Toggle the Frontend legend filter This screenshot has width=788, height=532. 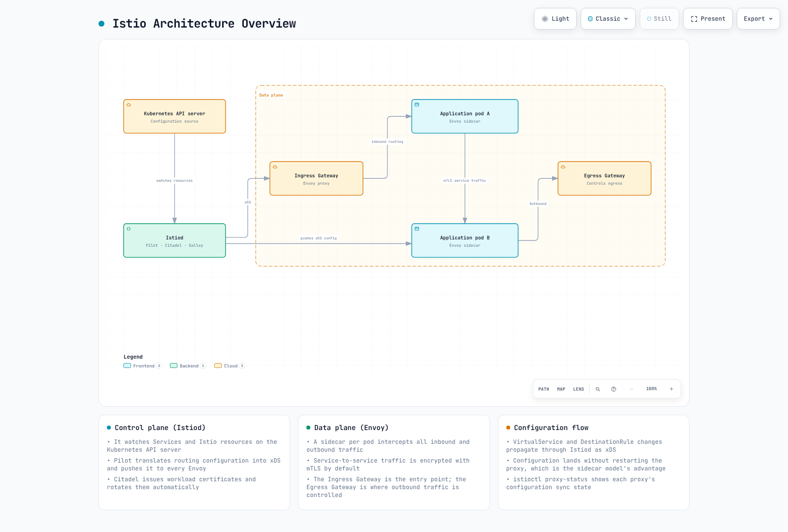click(142, 366)
